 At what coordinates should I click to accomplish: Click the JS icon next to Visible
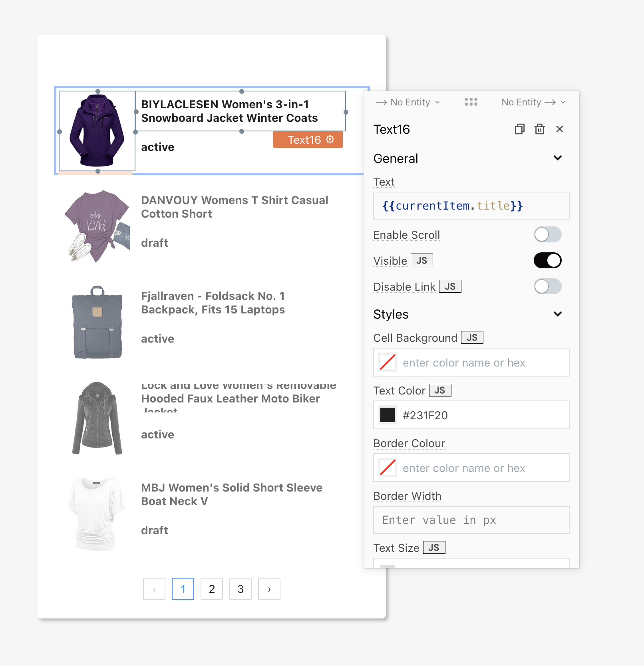tap(422, 260)
